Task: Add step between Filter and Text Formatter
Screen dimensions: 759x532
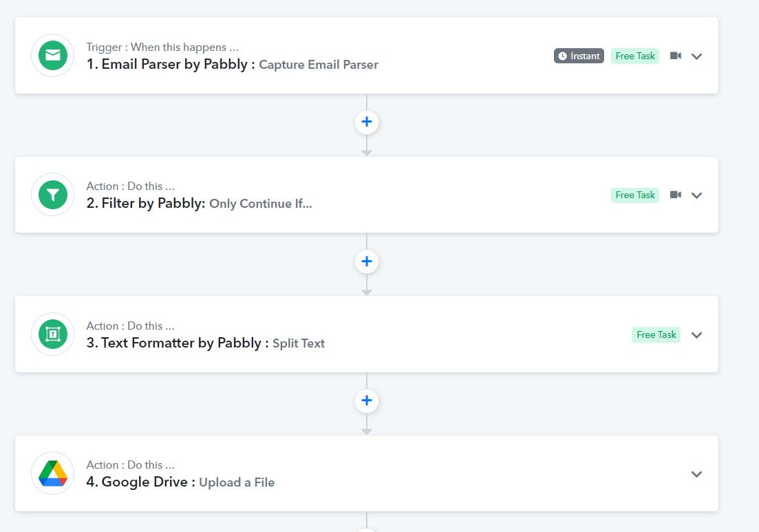Action: pos(367,262)
